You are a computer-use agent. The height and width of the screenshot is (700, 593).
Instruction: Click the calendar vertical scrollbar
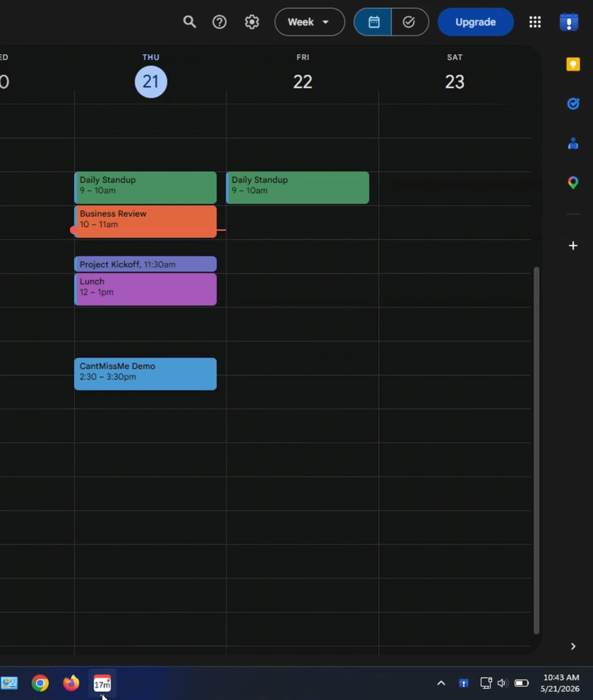537,450
